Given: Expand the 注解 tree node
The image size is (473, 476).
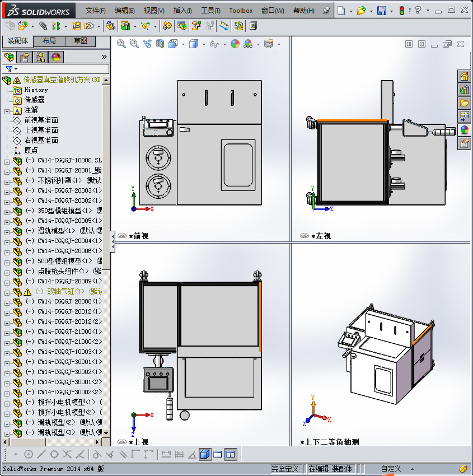Looking at the screenshot, I should 7,111.
